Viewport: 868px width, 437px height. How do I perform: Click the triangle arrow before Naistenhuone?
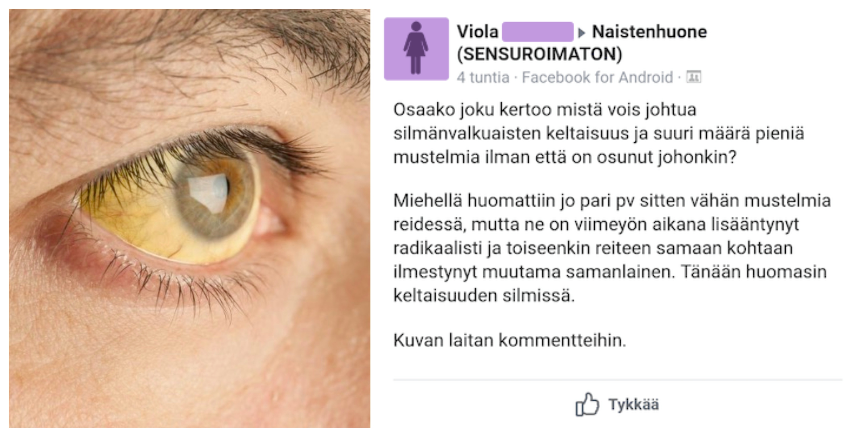[x=582, y=33]
